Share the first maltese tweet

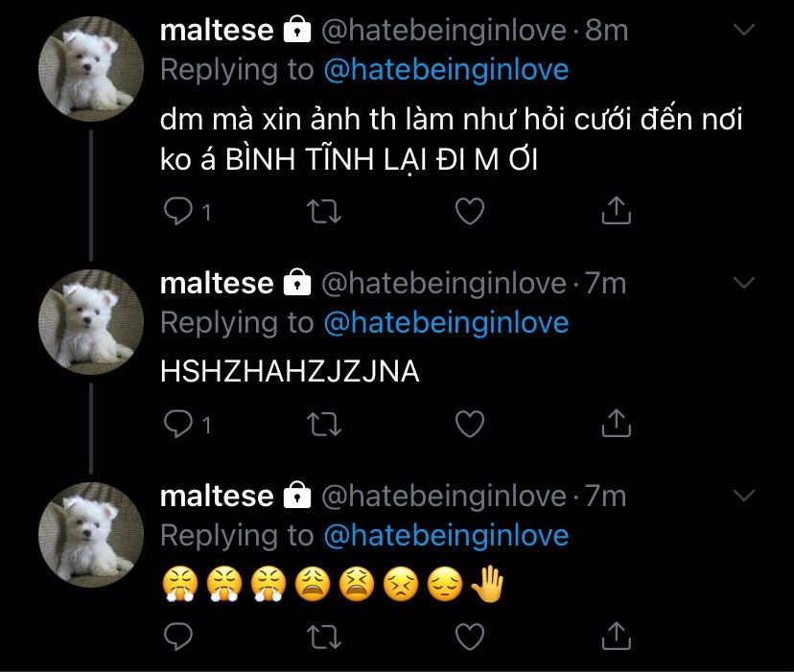(x=615, y=210)
